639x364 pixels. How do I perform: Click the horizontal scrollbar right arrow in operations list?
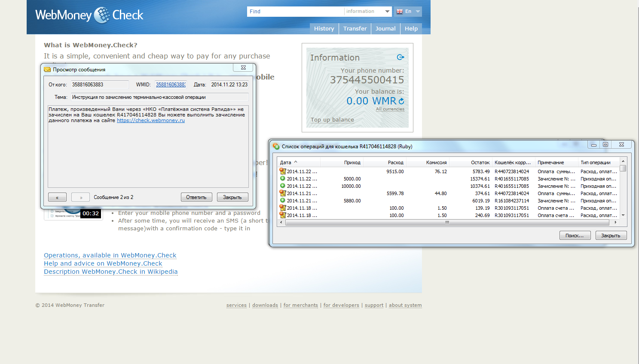[615, 223]
